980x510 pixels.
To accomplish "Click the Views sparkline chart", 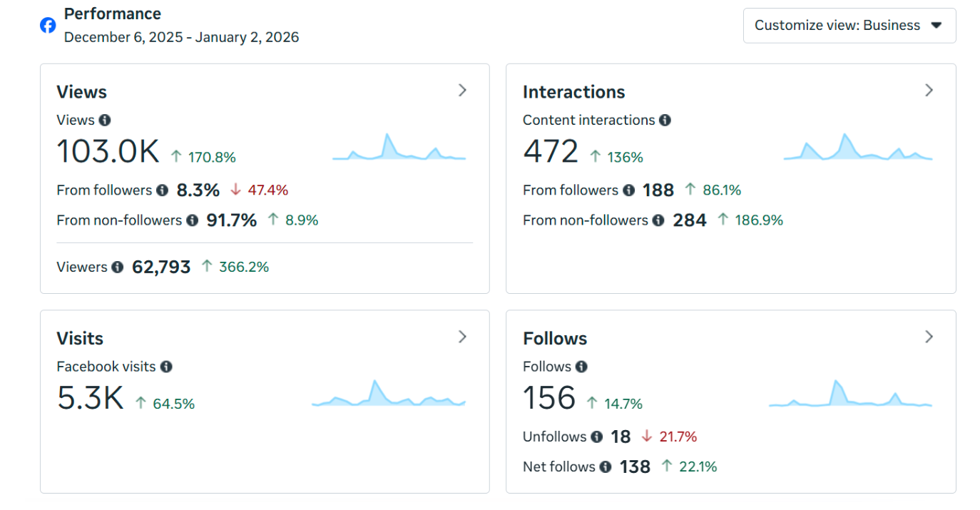I will click(x=398, y=150).
